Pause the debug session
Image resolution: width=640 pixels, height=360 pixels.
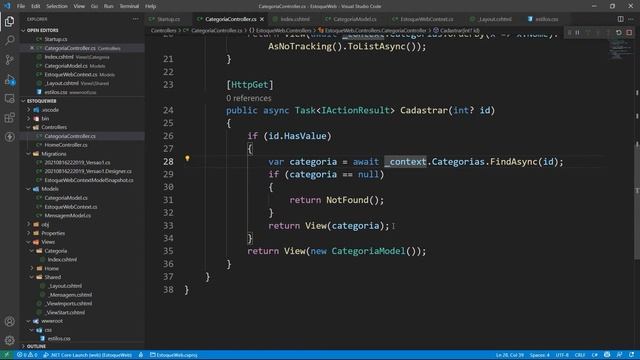point(578,32)
